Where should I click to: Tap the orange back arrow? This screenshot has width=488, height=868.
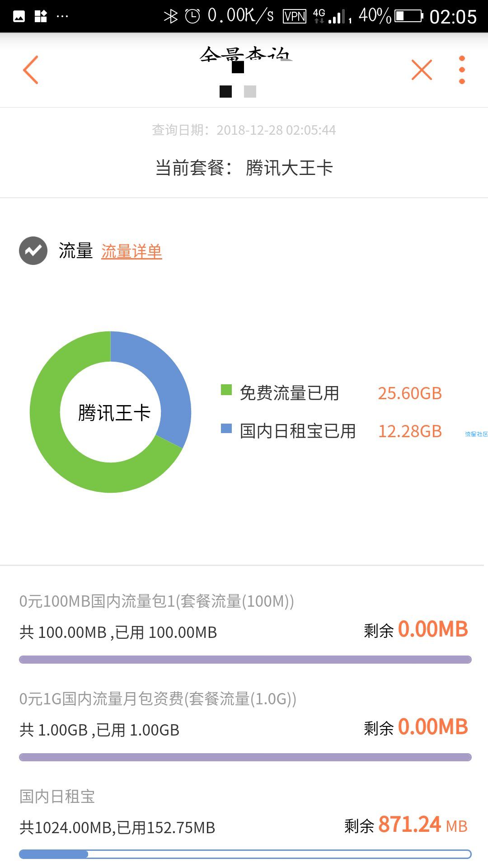coord(31,70)
